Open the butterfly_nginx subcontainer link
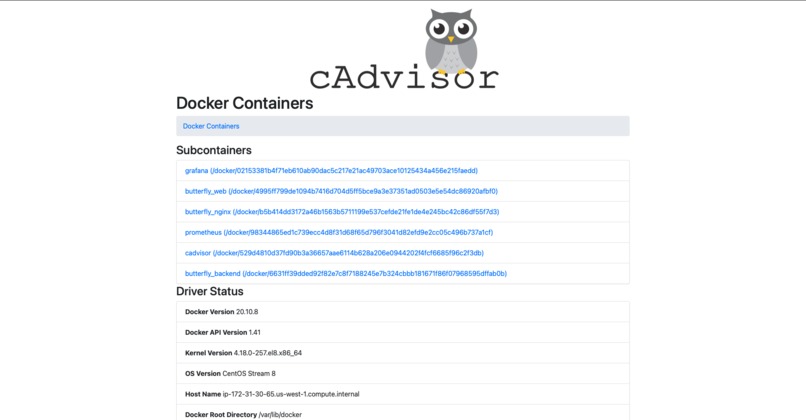Image resolution: width=806 pixels, height=420 pixels. click(342, 212)
